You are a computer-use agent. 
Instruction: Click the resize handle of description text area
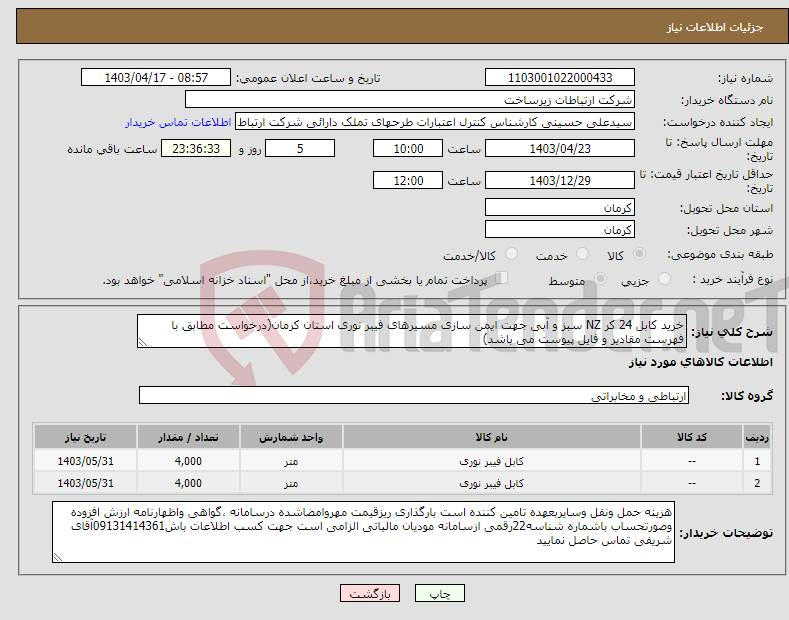(143, 343)
